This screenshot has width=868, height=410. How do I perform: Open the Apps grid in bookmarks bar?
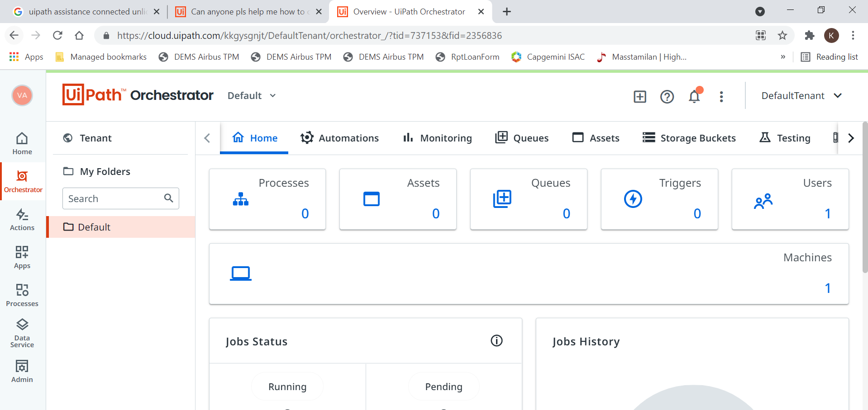pos(26,57)
